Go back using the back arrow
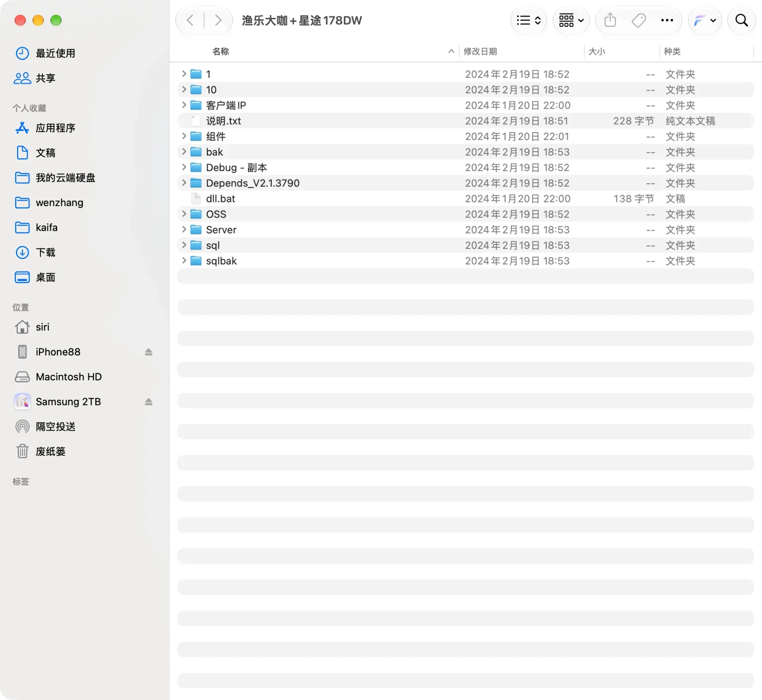Image resolution: width=762 pixels, height=700 pixels. (190, 20)
